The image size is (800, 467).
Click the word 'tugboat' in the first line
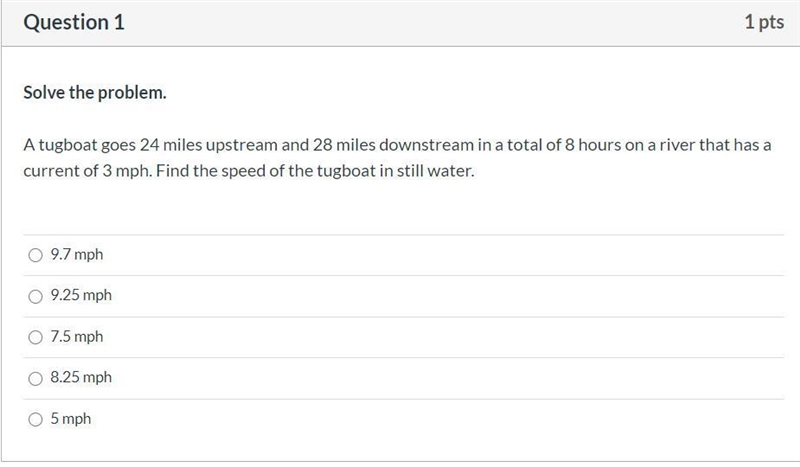pyautogui.click(x=68, y=145)
